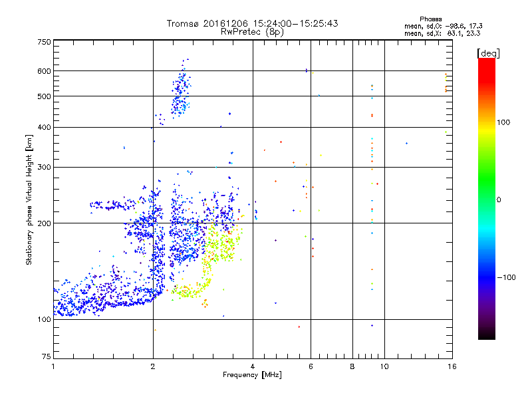Image resolution: width=532 pixels, height=399 pixels.
Task: Click the colorbar tick label '100'
Action: click(503, 122)
